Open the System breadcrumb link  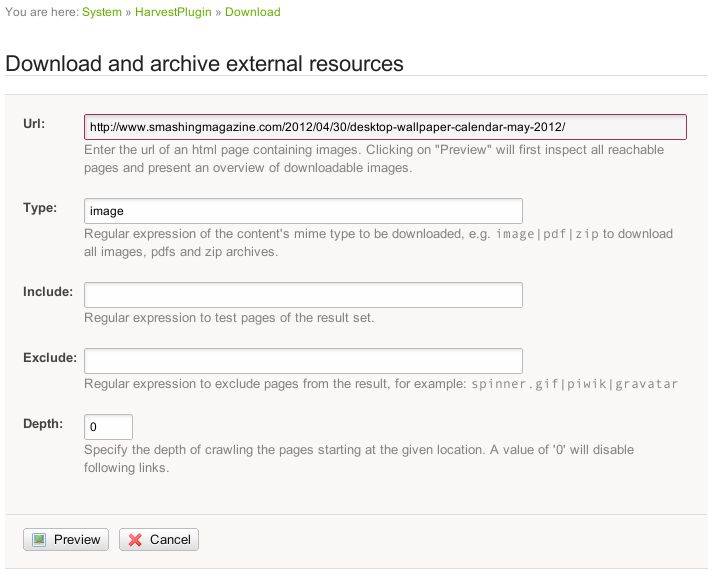[102, 12]
